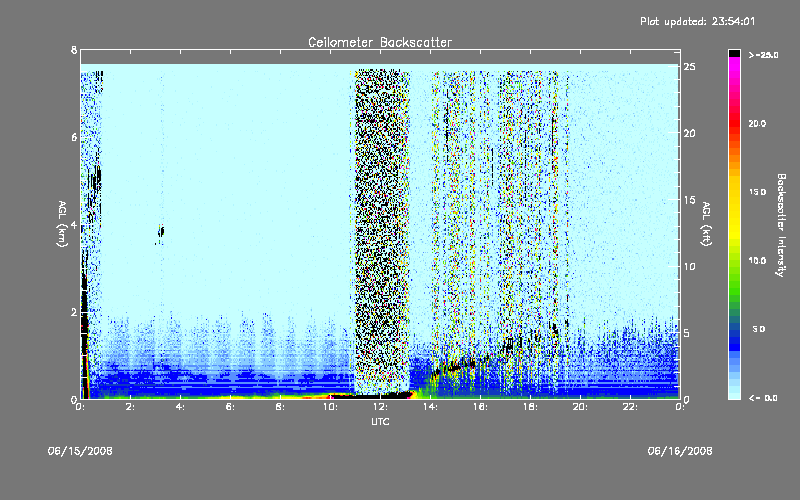The width and height of the screenshot is (800, 500).
Task: Click the '20:' hour tick on UTC axis
Action: 580,407
